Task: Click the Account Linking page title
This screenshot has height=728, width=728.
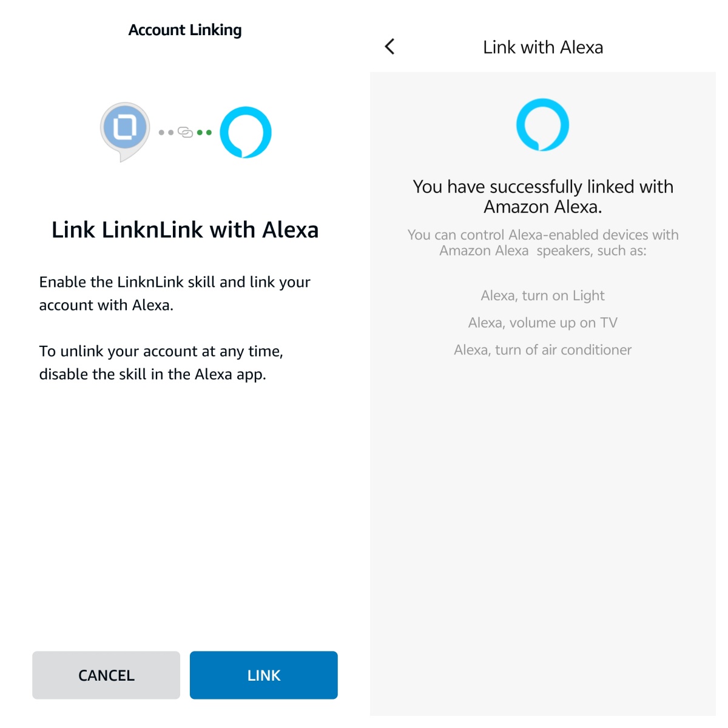Action: tap(185, 30)
